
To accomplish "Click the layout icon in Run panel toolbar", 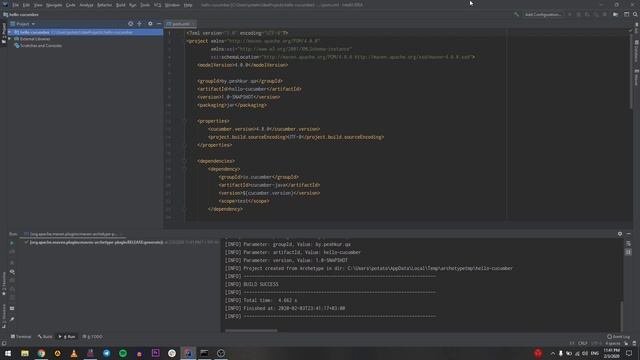I will click(12, 309).
